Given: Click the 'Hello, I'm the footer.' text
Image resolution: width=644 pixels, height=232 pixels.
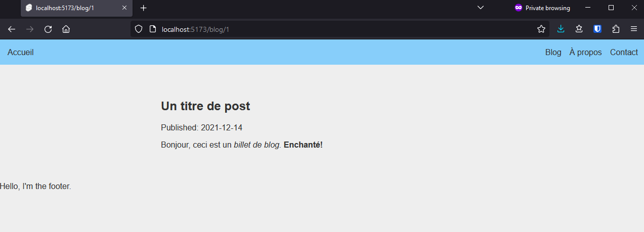Looking at the screenshot, I should coord(35,187).
